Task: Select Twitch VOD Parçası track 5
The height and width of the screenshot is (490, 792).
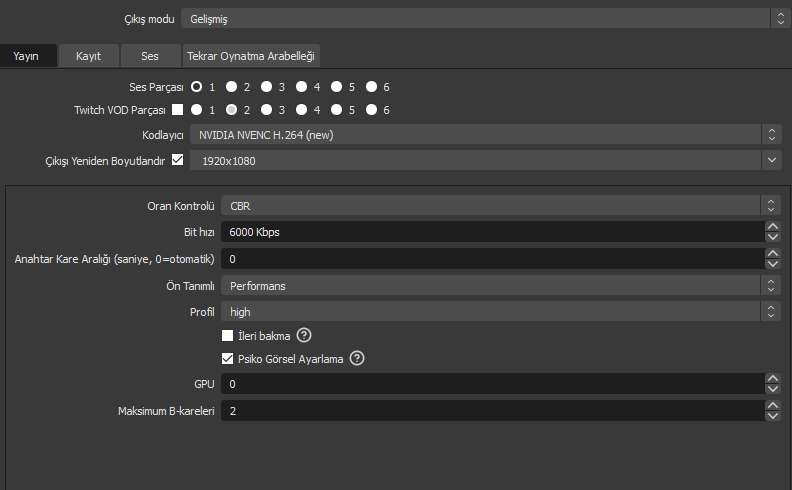Action: click(336, 110)
